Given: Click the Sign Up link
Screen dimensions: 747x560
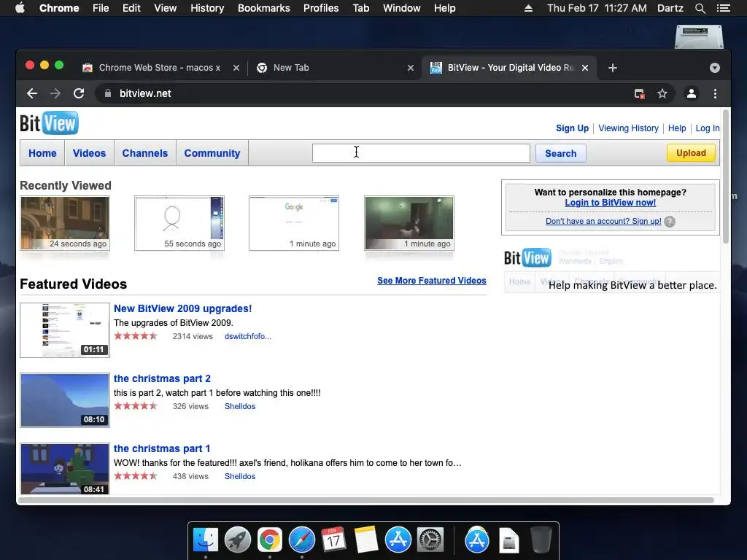Looking at the screenshot, I should coord(572,128).
